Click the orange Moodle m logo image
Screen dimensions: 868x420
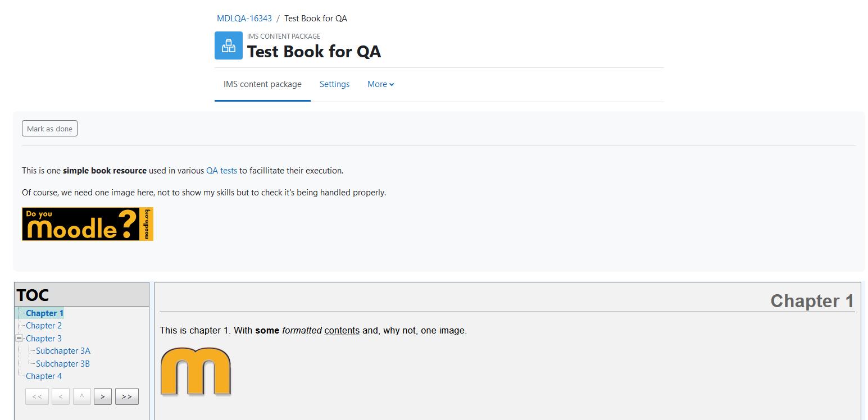click(196, 372)
